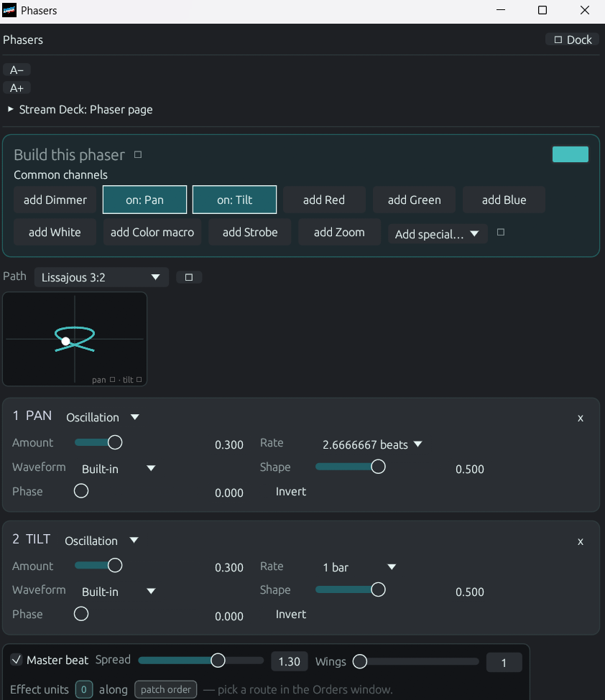Click the square button next to Path dropdown
The image size is (605, 700).
tap(189, 277)
